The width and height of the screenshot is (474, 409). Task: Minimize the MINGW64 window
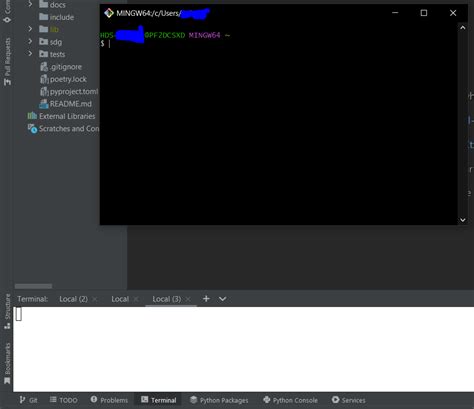coord(395,13)
